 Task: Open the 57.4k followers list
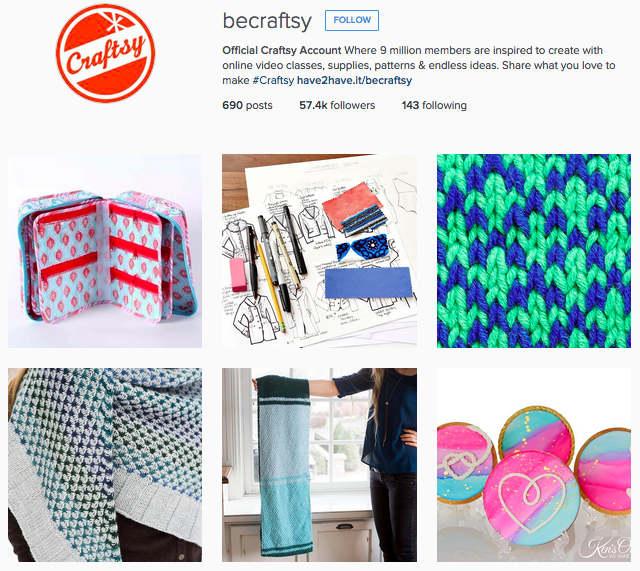coord(337,105)
